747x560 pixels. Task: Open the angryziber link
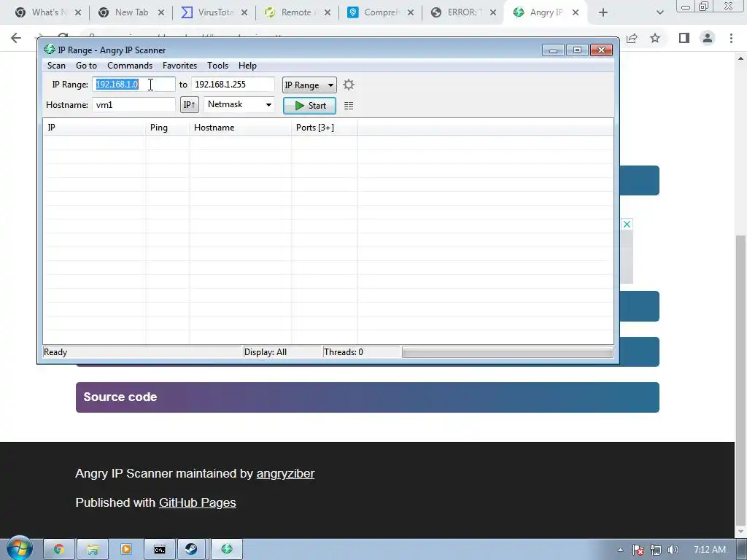point(285,474)
